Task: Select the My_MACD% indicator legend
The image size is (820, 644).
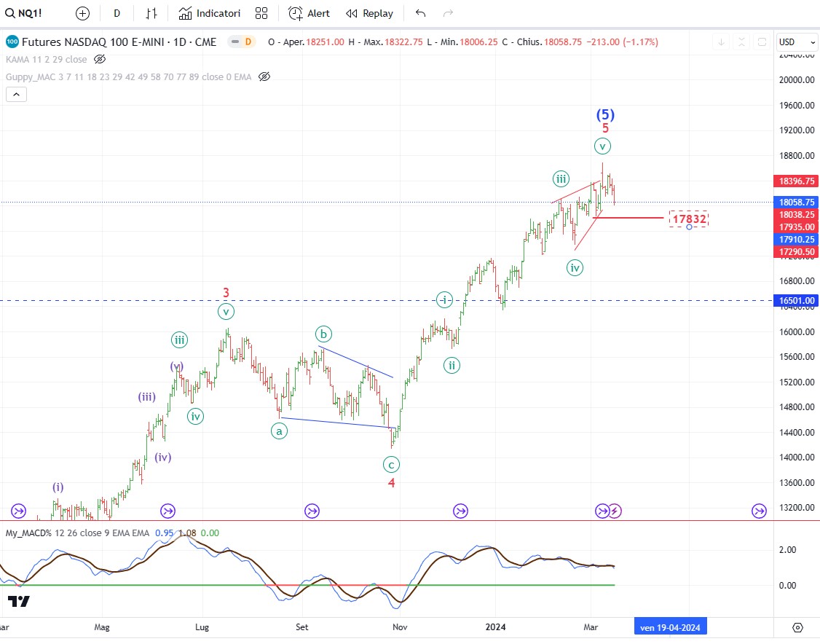Action: point(77,533)
